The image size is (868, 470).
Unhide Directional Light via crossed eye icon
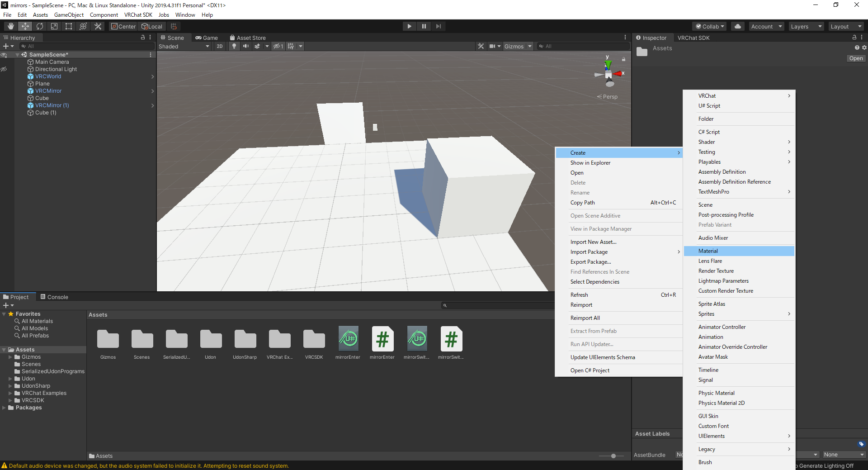[4, 69]
